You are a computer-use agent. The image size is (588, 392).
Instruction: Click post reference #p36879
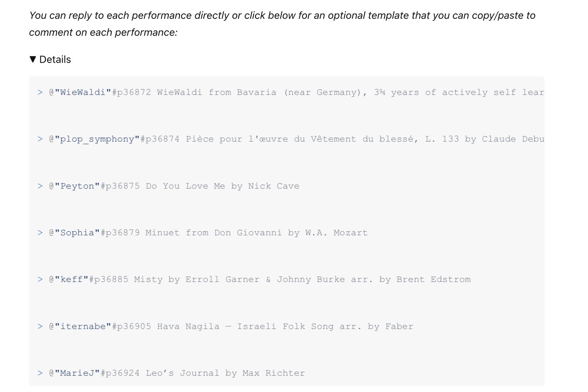(x=120, y=233)
